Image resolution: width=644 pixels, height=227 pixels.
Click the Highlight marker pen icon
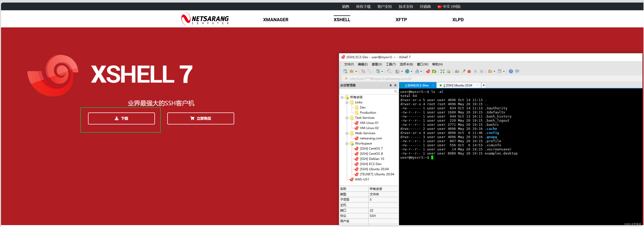(x=463, y=71)
